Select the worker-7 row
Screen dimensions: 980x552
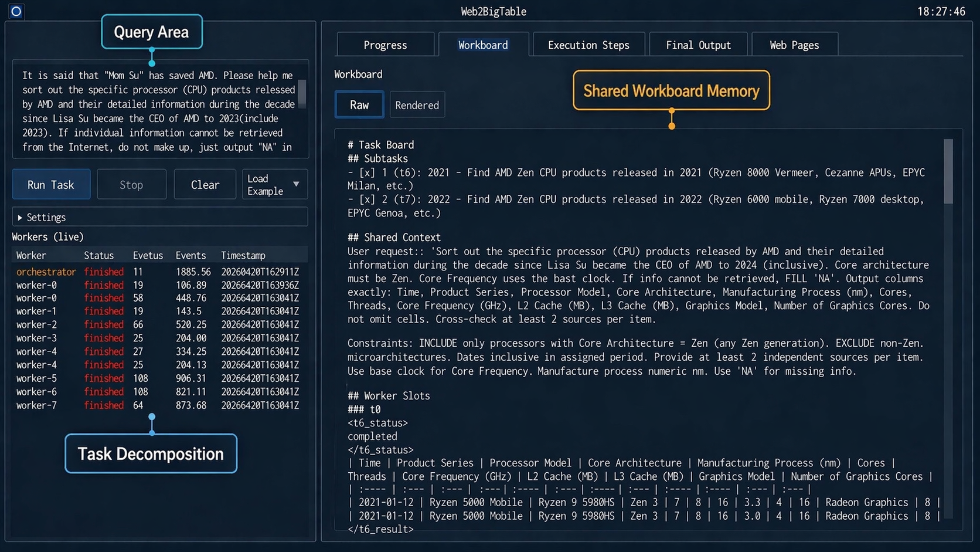[x=159, y=405]
